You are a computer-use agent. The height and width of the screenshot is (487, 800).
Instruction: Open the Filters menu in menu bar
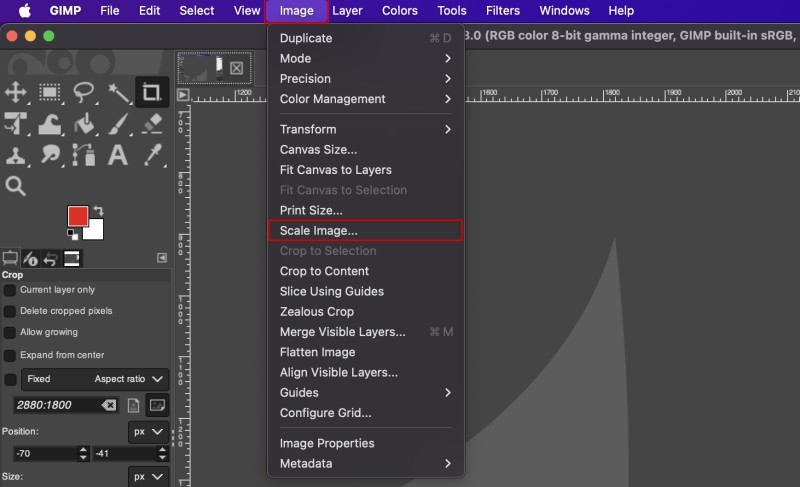point(503,11)
